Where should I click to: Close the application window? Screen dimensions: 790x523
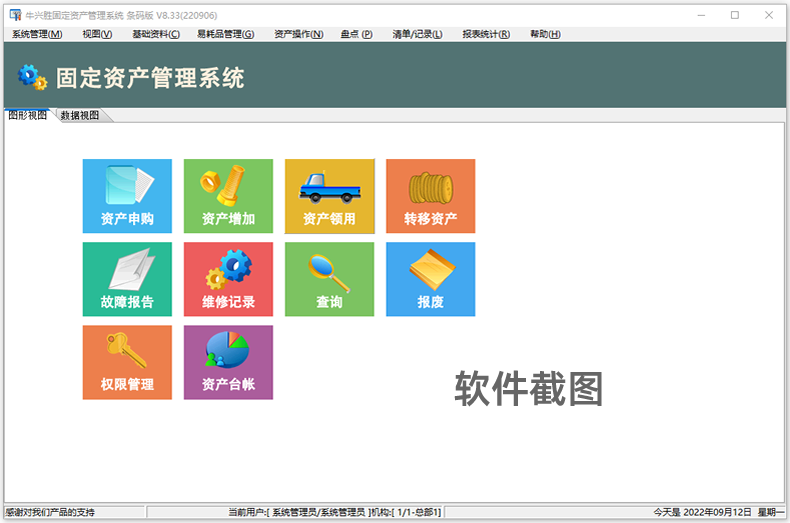pos(769,15)
